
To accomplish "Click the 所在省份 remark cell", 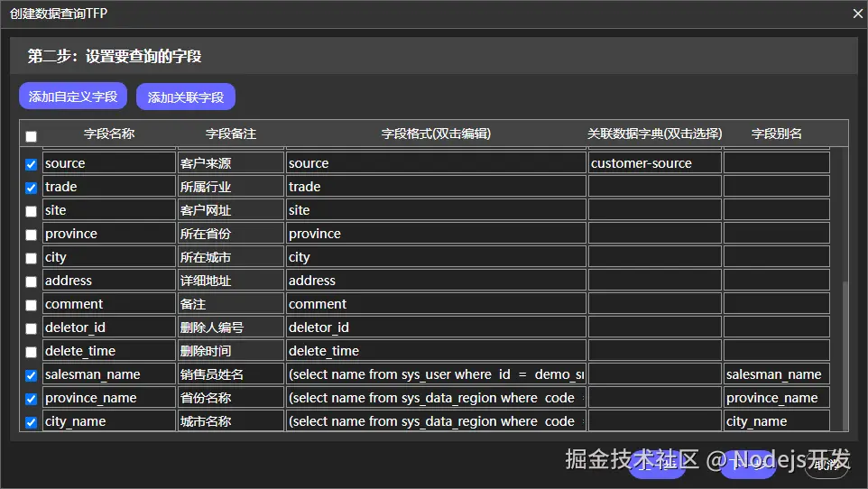I will coord(231,233).
